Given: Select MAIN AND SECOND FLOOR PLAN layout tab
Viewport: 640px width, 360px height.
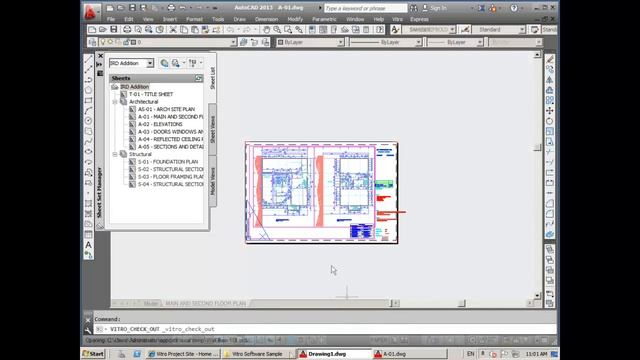Looking at the screenshot, I should point(205,303).
